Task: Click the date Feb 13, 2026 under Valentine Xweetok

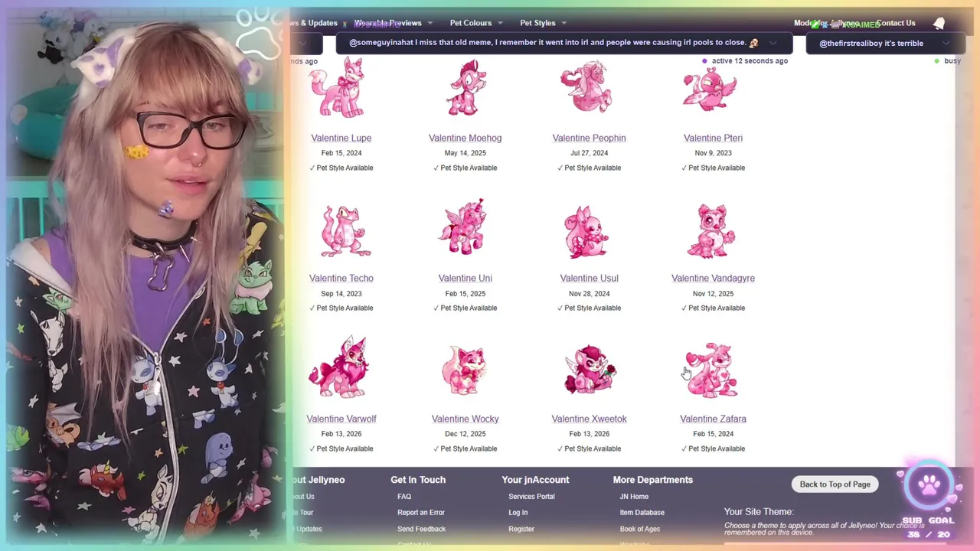Action: pos(589,434)
